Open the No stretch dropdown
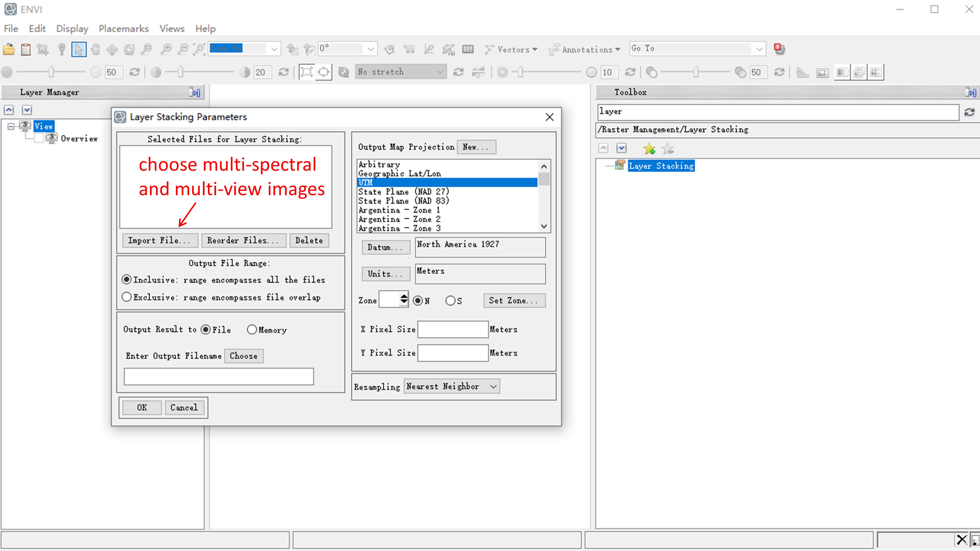The width and height of the screenshot is (980, 551). [x=440, y=72]
